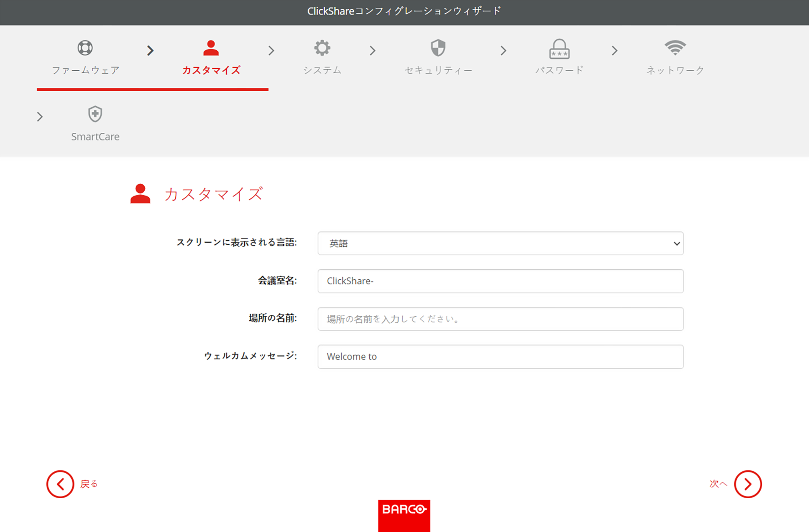809x532 pixels.
Task: Open the System gear icon step
Action: click(322, 48)
